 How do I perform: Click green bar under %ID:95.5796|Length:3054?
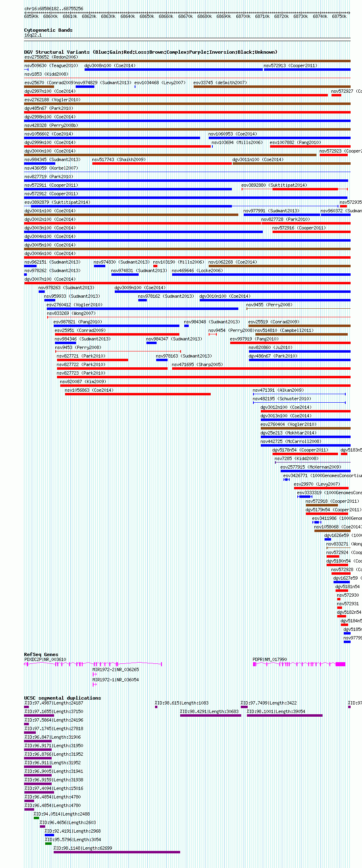48,844
